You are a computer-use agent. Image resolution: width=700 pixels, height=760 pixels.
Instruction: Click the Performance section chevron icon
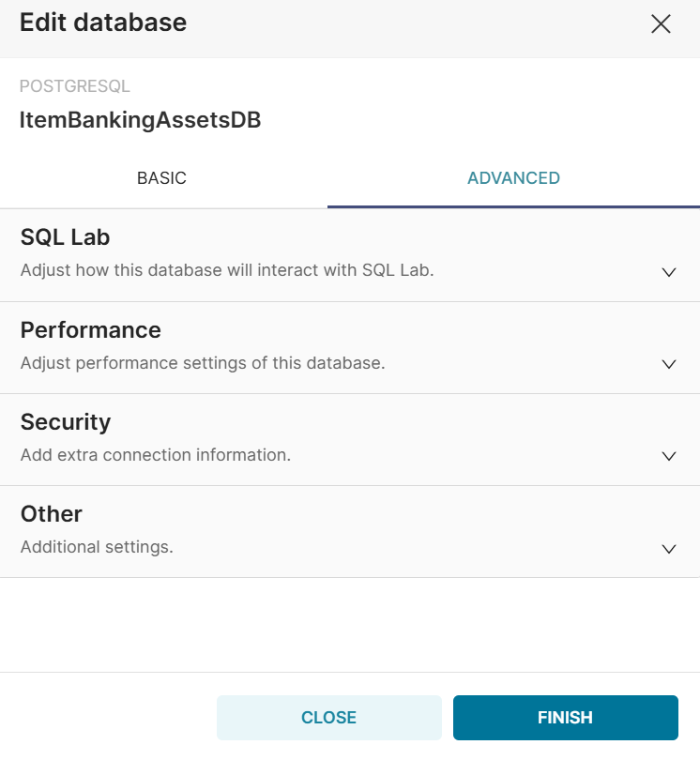click(x=669, y=364)
